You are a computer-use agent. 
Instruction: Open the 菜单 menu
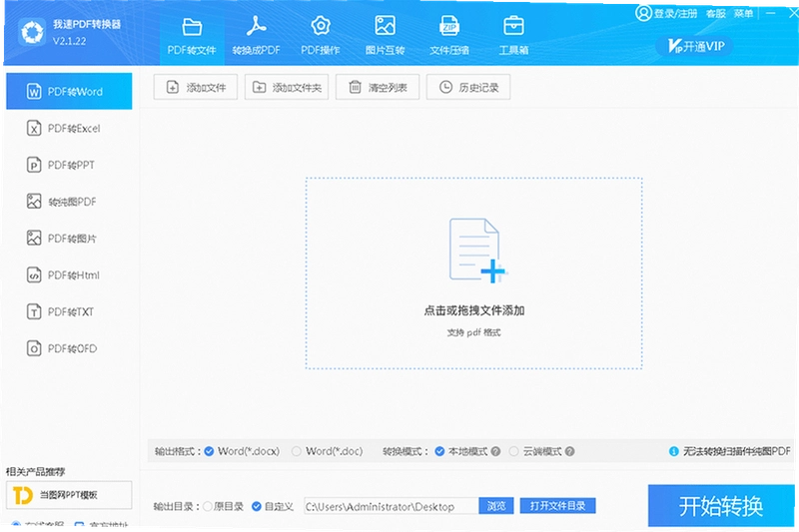pyautogui.click(x=743, y=14)
